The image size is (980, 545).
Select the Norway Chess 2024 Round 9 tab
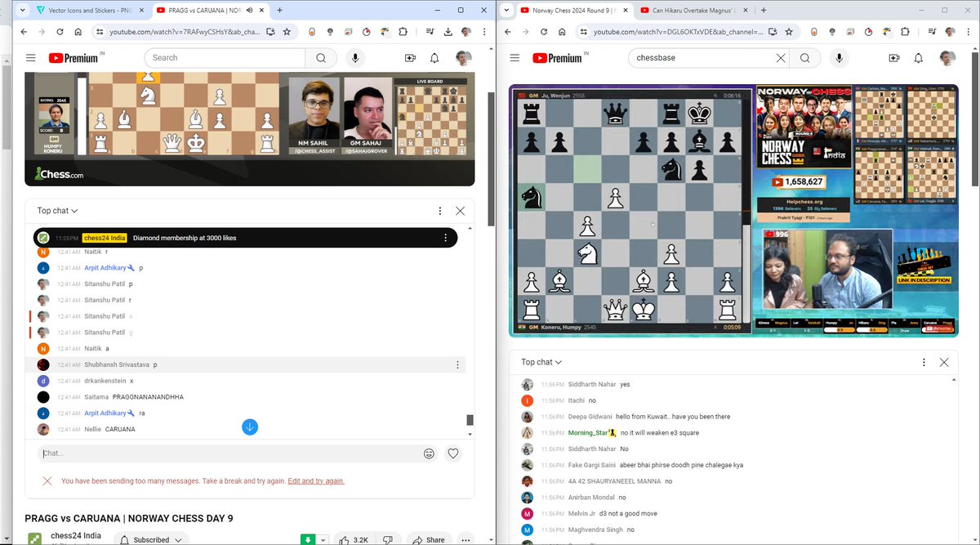572,11
